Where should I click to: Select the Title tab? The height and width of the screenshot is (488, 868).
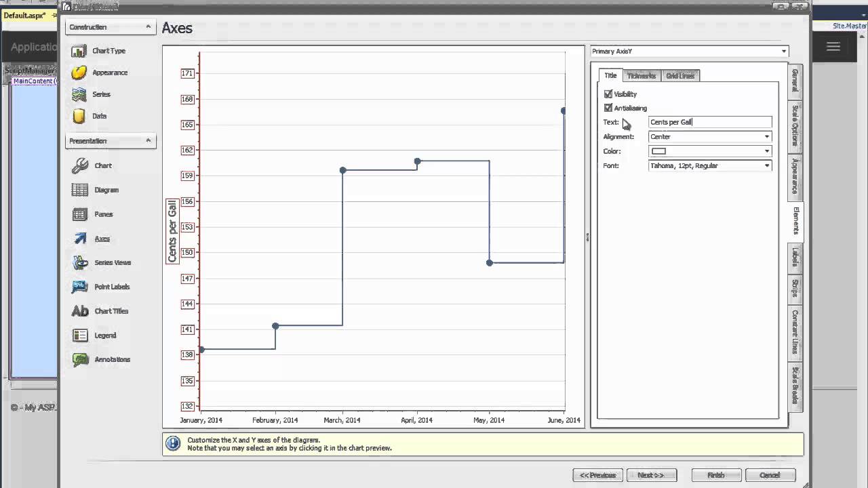[610, 75]
